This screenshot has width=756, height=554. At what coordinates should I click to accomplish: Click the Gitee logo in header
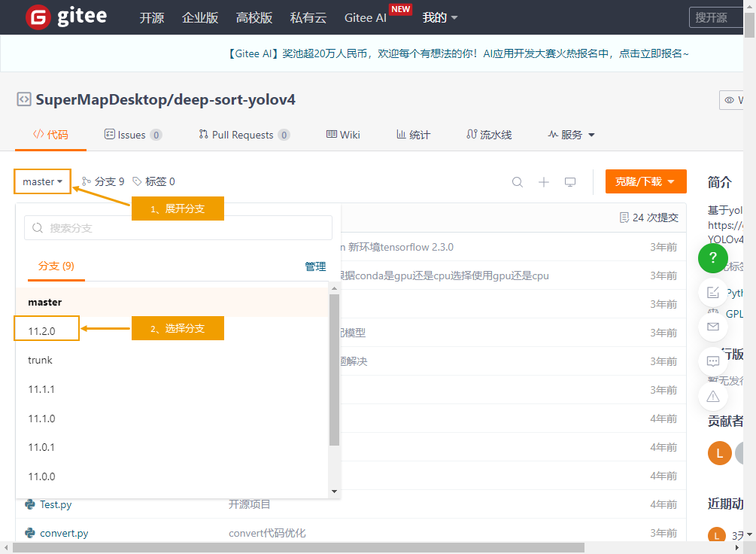point(66,17)
